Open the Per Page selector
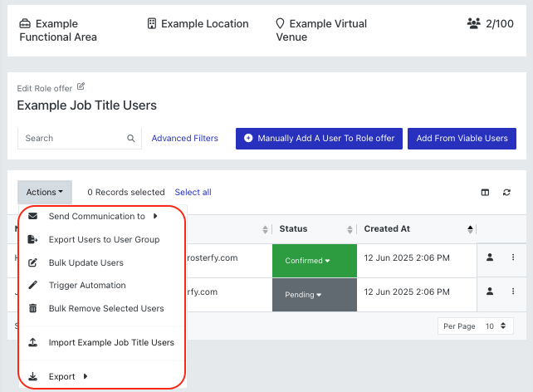 point(475,326)
